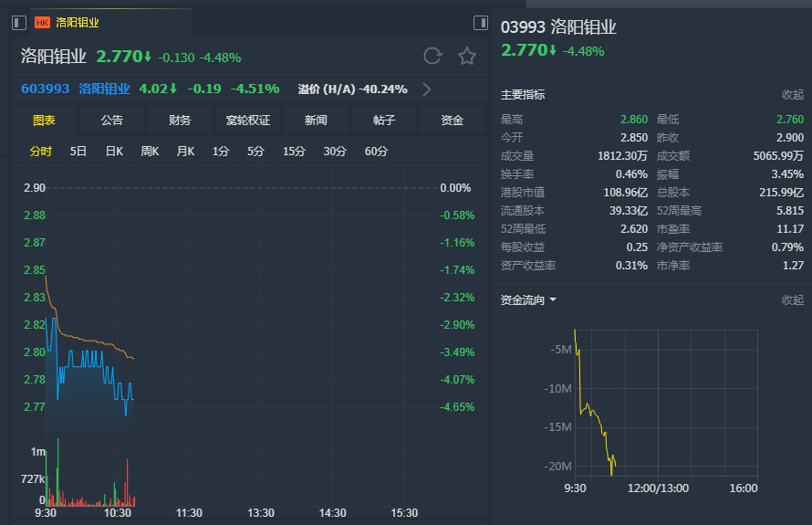Click the right arrow next to H/A premium
The height and width of the screenshot is (525, 812).
[426, 89]
